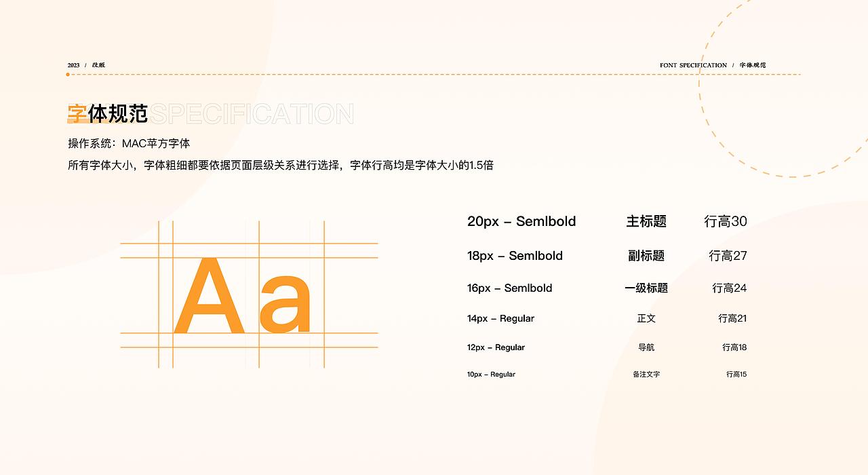868x475 pixels.
Task: Click the outlined 'SPECIFICATION' background word
Action: click(x=252, y=114)
